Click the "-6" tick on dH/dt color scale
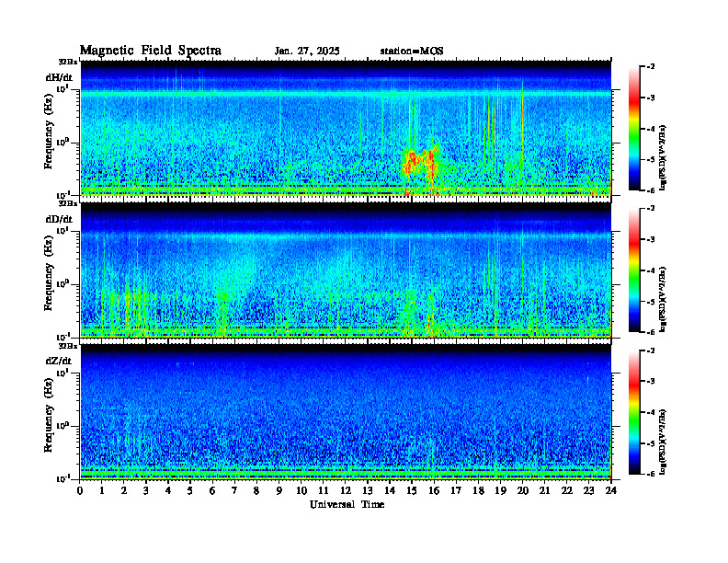 (x=651, y=190)
